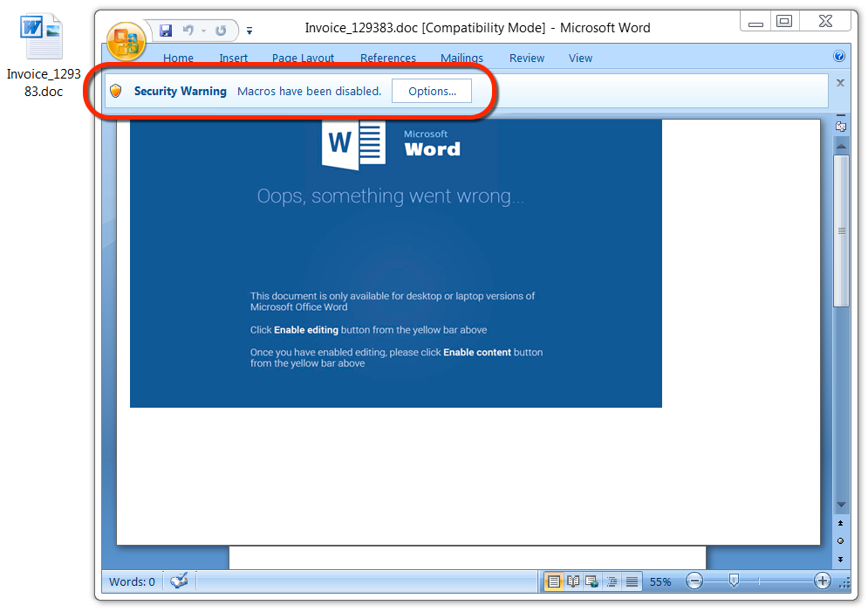Click the 'Macros have been disabled.' message
868x612 pixels.
point(309,92)
